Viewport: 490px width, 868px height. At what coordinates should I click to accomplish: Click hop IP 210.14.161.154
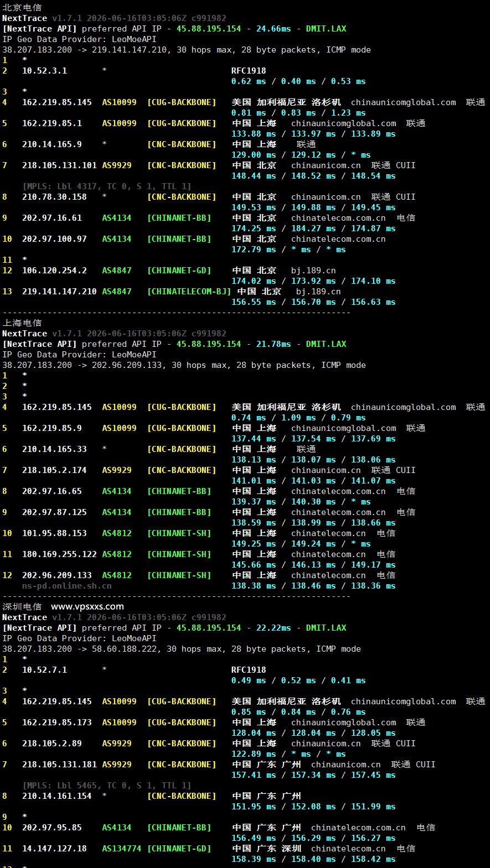[57, 796]
